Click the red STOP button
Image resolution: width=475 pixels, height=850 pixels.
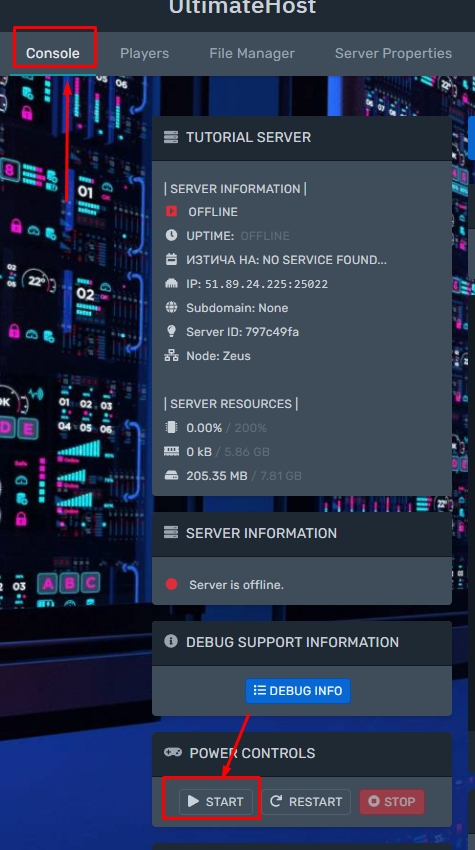click(x=392, y=801)
